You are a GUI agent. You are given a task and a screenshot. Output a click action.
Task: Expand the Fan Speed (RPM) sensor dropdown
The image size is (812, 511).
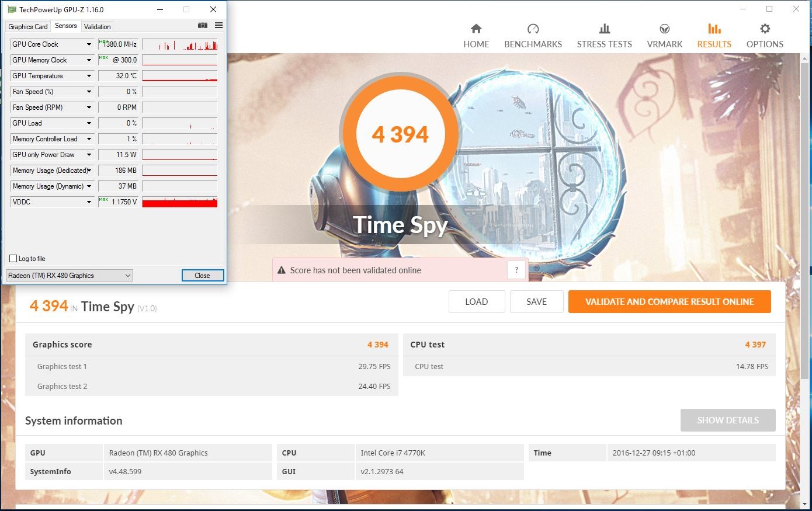[89, 107]
